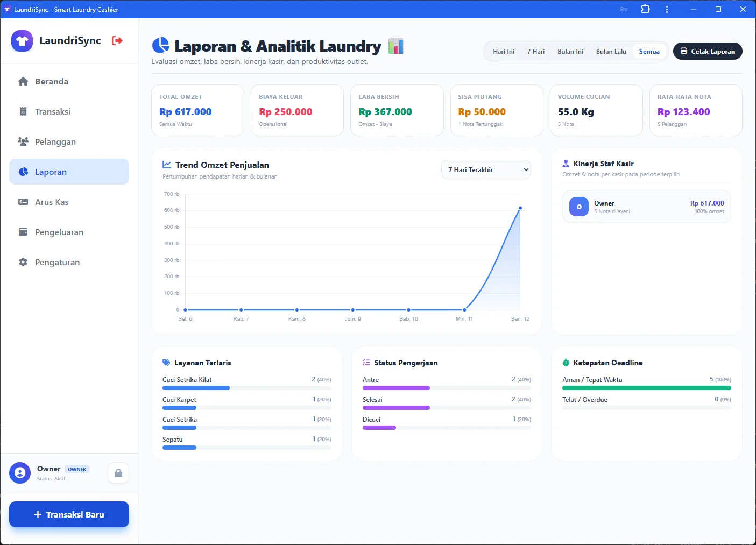The image size is (756, 545).
Task: Click the Total Omzet card
Action: (198, 110)
